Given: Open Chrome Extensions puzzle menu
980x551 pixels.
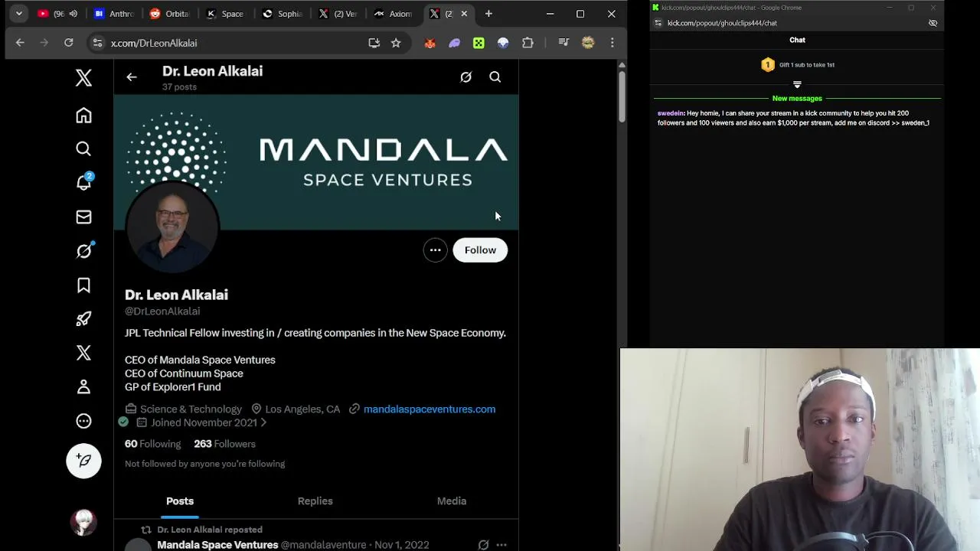Looking at the screenshot, I should 528,43.
